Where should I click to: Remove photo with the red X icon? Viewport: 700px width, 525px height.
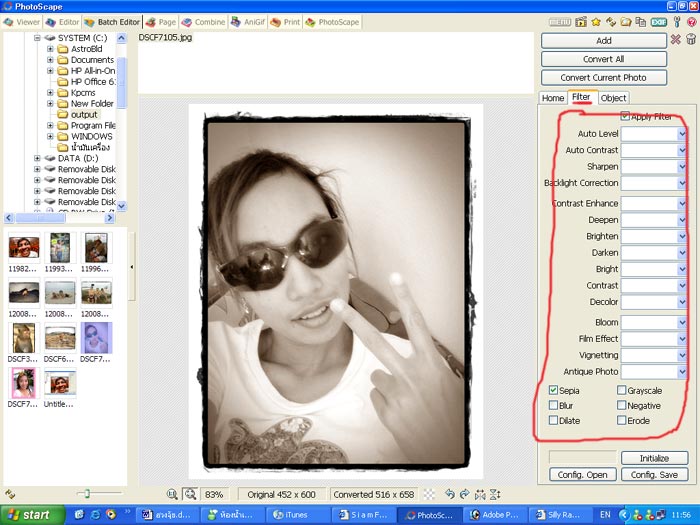pyautogui.click(x=675, y=39)
